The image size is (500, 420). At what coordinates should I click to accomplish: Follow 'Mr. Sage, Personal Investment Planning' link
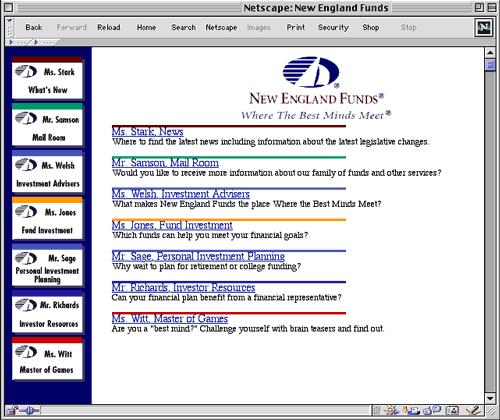[198, 256]
